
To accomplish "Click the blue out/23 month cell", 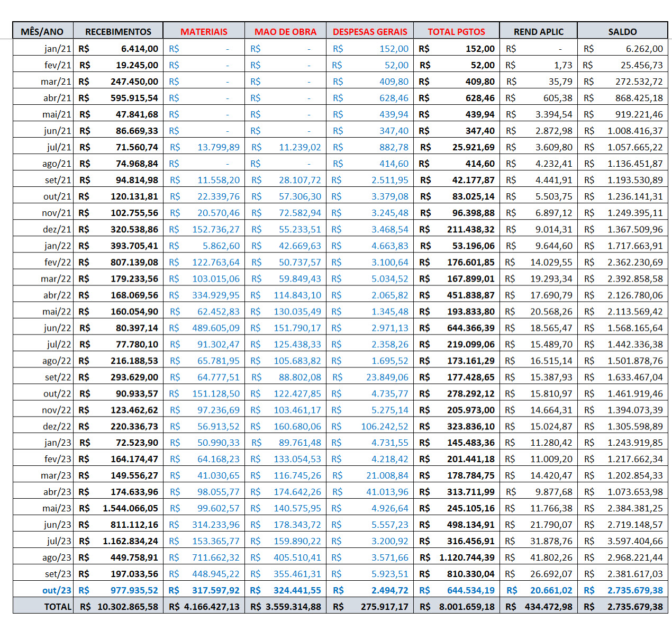I will coord(56,590).
